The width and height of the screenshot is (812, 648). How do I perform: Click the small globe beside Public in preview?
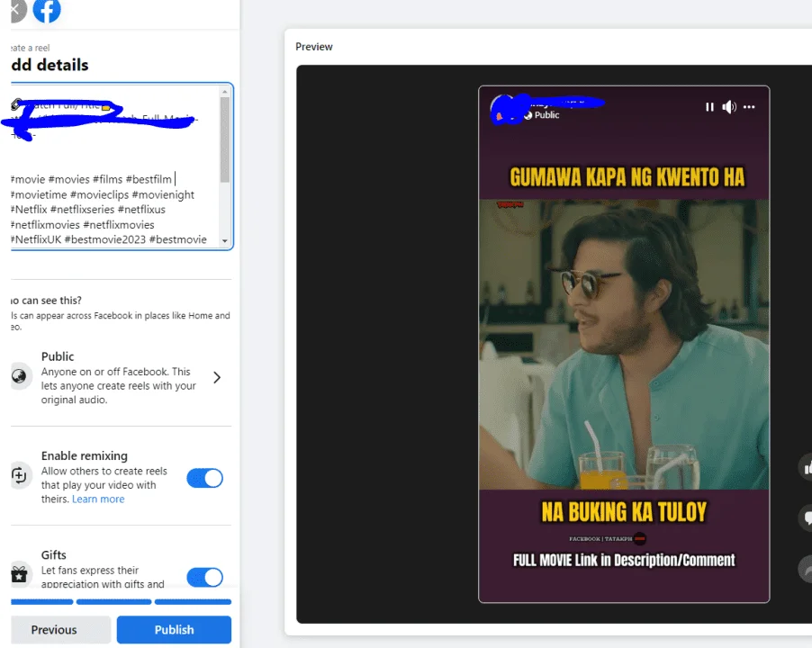[x=528, y=115]
